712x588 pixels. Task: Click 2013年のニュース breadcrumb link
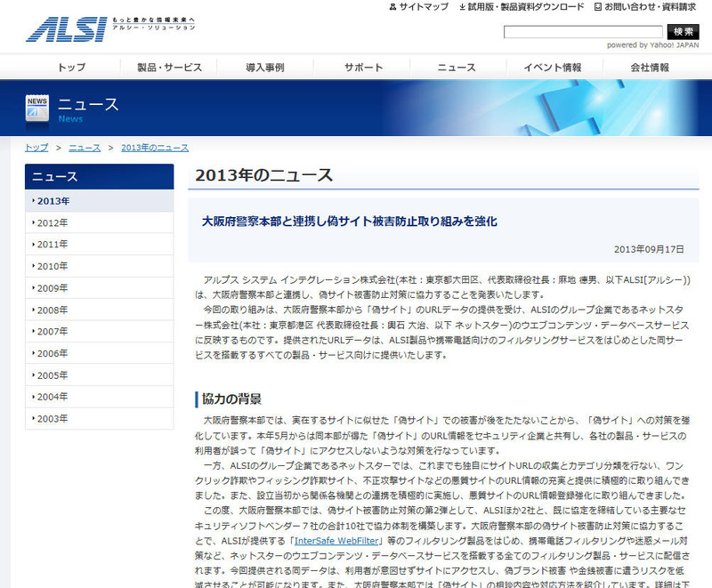point(154,147)
